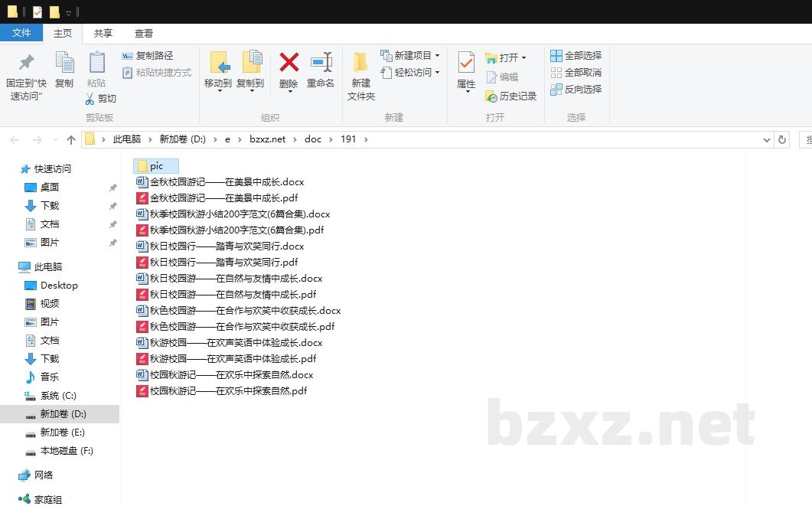Pin to Quick Access with pushpin icon
This screenshot has height=506, width=812.
coord(26,64)
